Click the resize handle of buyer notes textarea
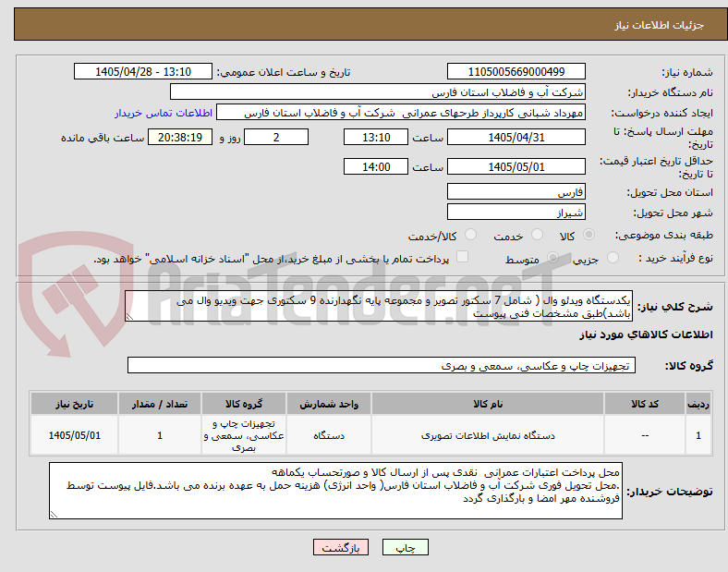Screen dimensions: 728x572 [x=54, y=514]
